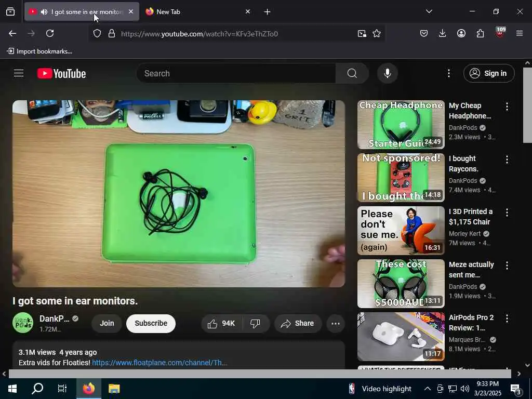Open Windows Start menu

12,389
